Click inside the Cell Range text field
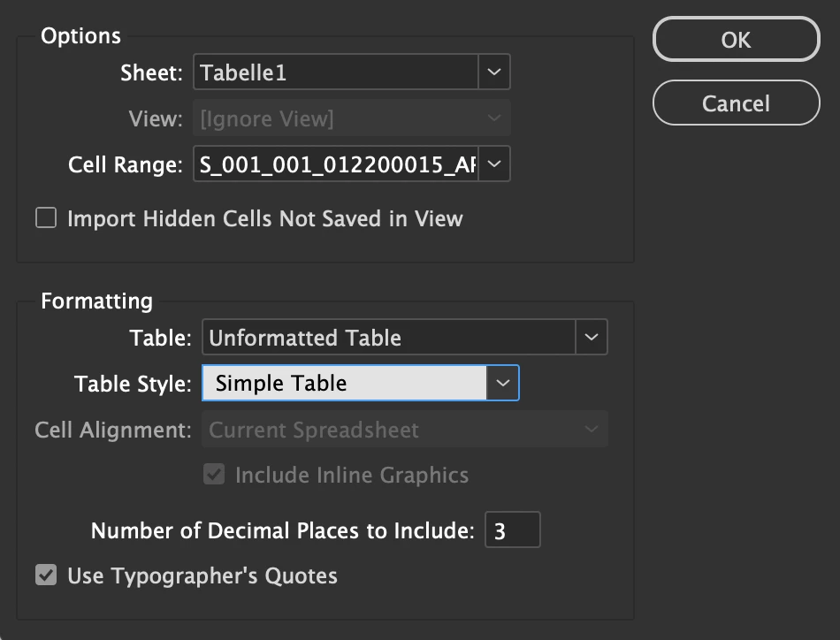 tap(336, 164)
